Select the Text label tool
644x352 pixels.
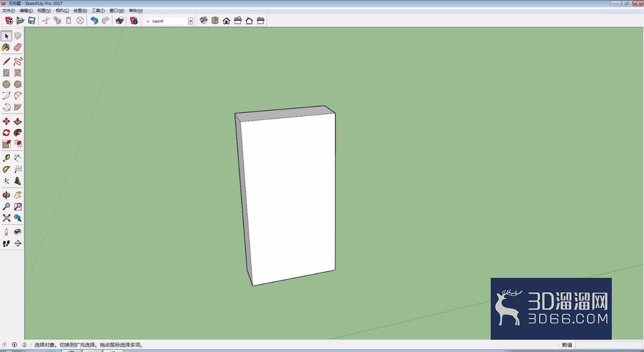pos(17,170)
